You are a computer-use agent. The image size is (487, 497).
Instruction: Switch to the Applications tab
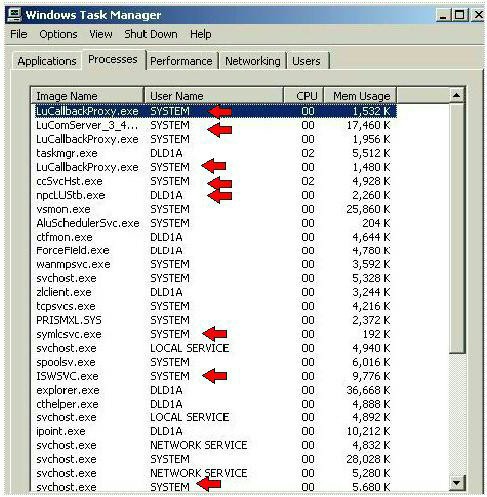[x=47, y=61]
